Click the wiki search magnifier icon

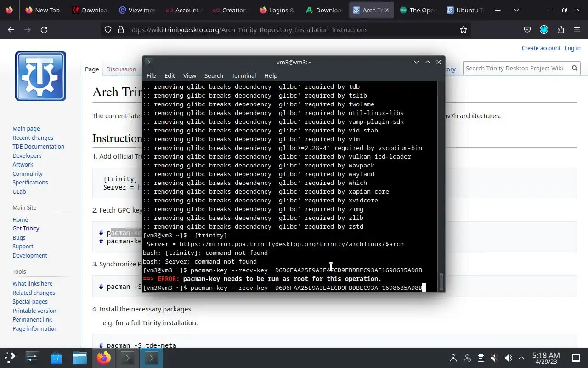(x=574, y=68)
